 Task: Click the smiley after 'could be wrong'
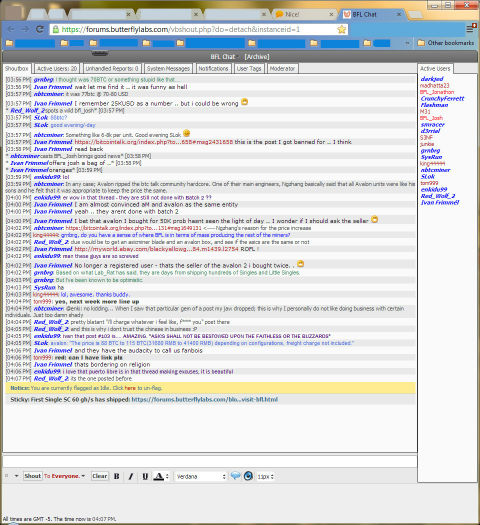(244, 101)
